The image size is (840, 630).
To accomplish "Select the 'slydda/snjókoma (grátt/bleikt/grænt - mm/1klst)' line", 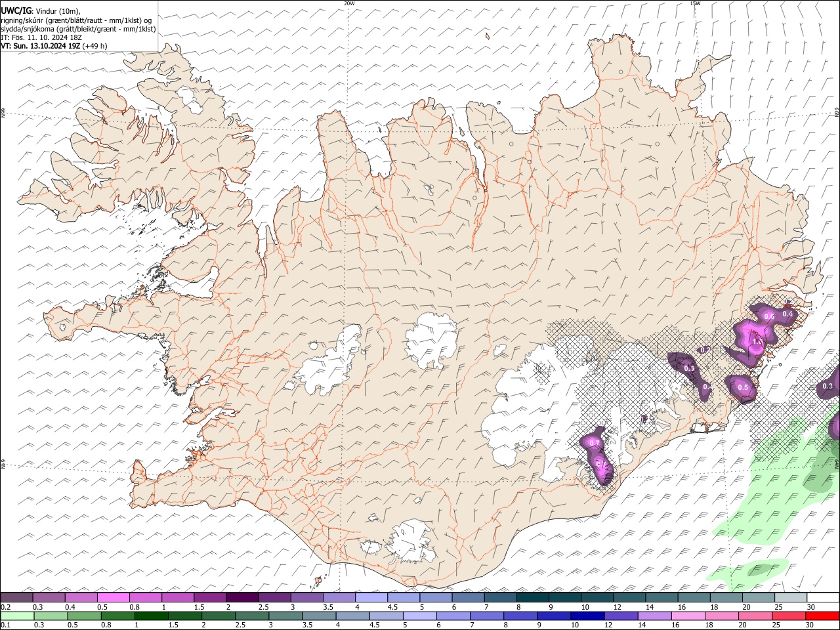I will pyautogui.click(x=79, y=29).
